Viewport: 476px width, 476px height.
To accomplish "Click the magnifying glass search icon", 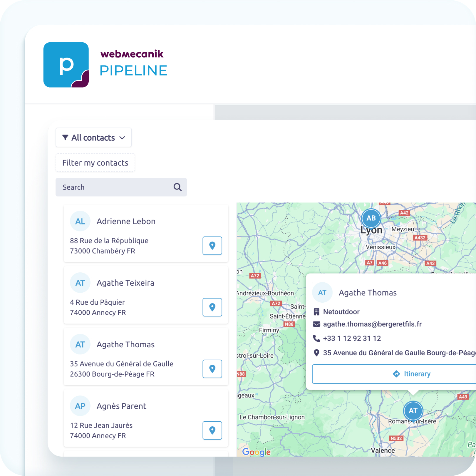I will (x=177, y=187).
